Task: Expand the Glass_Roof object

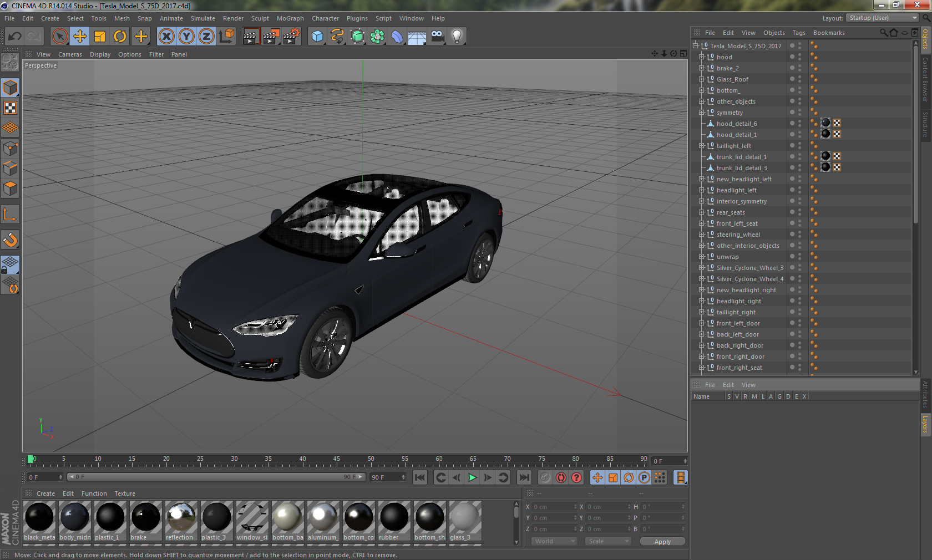Action: point(701,79)
